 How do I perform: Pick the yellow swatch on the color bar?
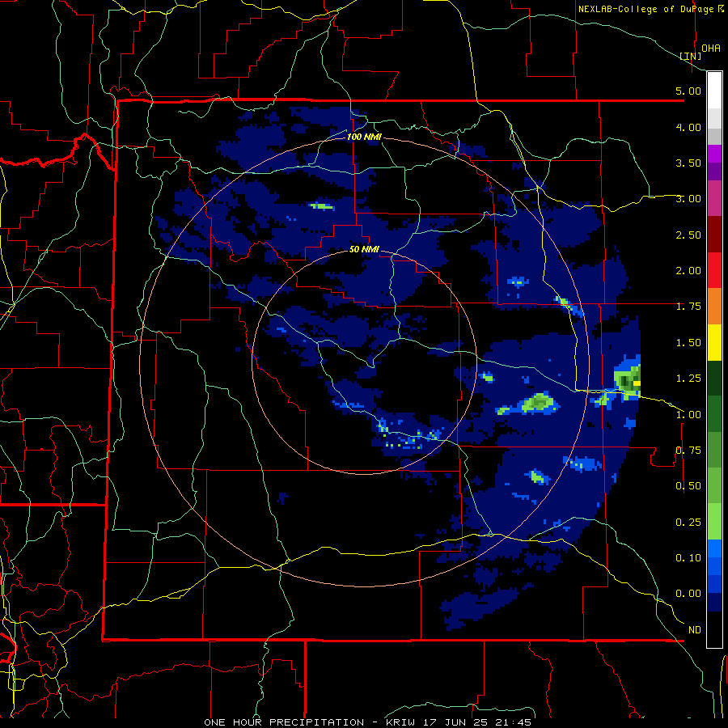coord(714,342)
